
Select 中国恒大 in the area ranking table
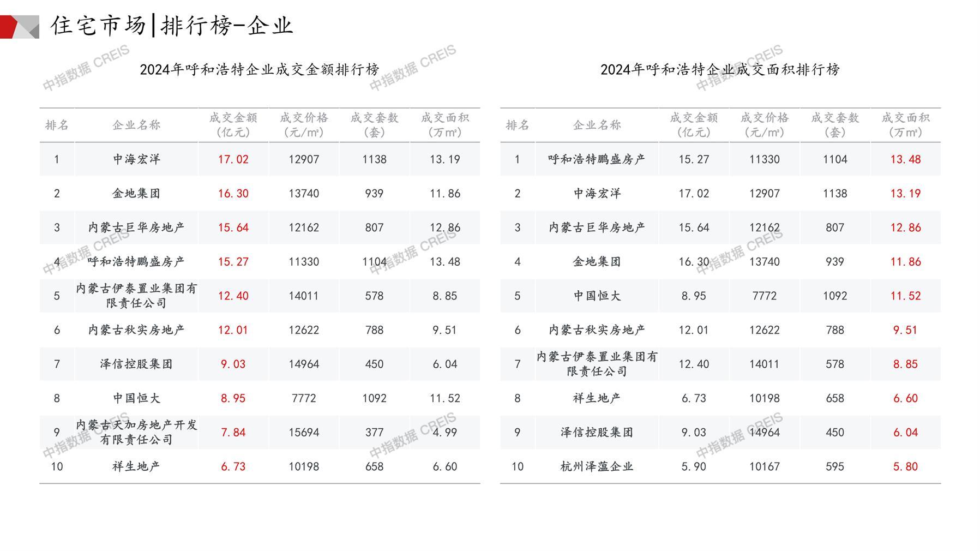597,296
